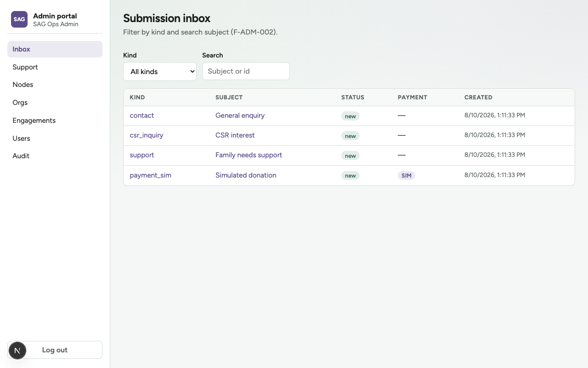Open the csr_inquiry kind link
The image size is (588, 368).
point(147,135)
